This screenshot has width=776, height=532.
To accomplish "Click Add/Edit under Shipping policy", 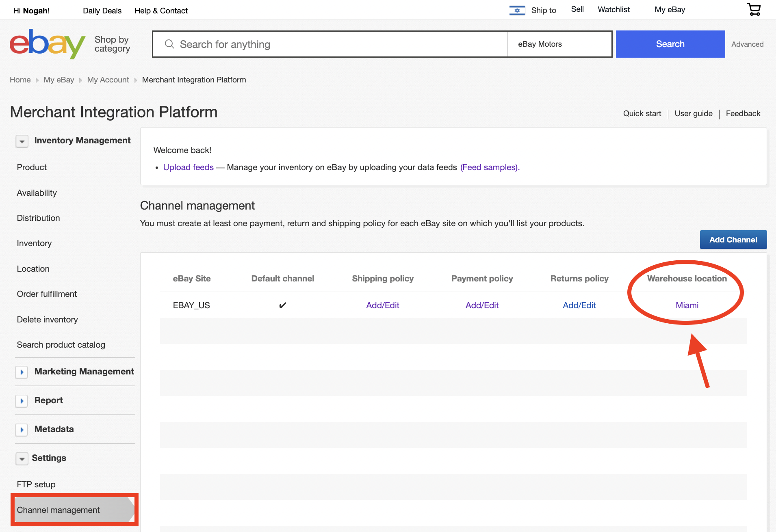I will point(383,305).
